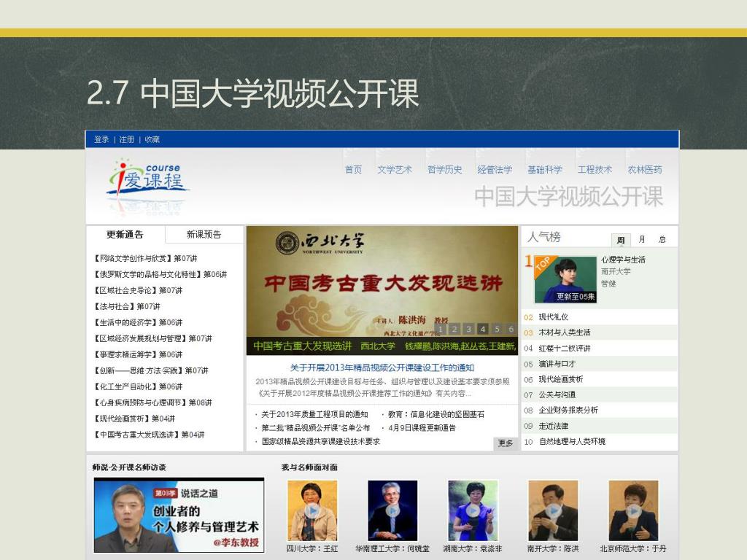Open the 文学艺术 category

pos(395,169)
